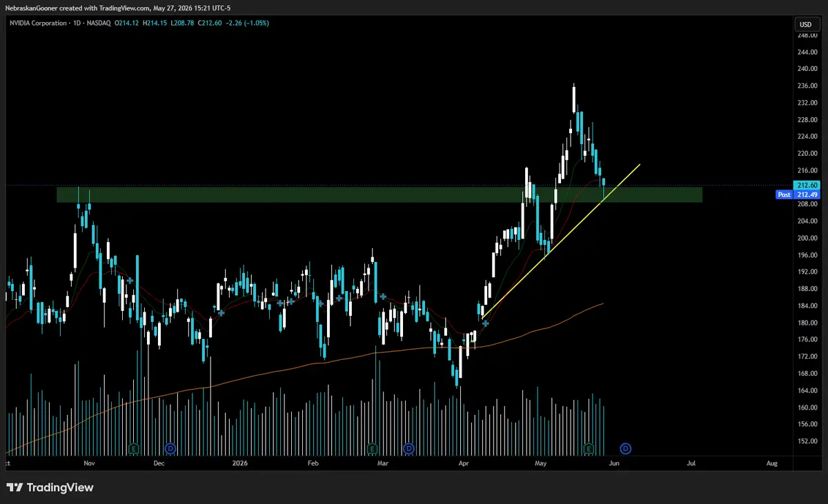Click the '220.00' price axis label
This screenshot has width=828, height=504.
(807, 154)
